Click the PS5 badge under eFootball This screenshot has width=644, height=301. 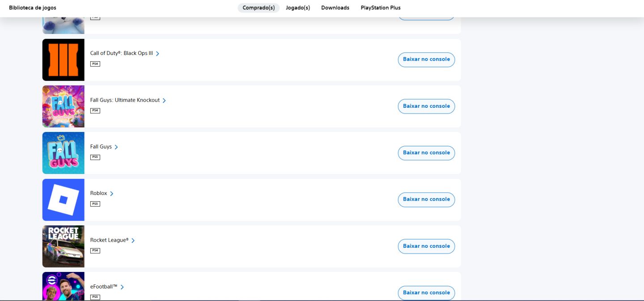pyautogui.click(x=95, y=297)
